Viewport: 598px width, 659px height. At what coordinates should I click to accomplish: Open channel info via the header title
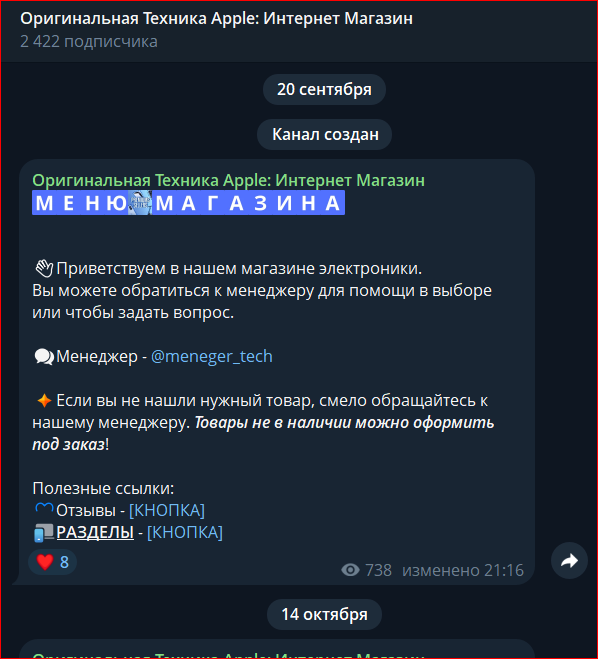(216, 18)
